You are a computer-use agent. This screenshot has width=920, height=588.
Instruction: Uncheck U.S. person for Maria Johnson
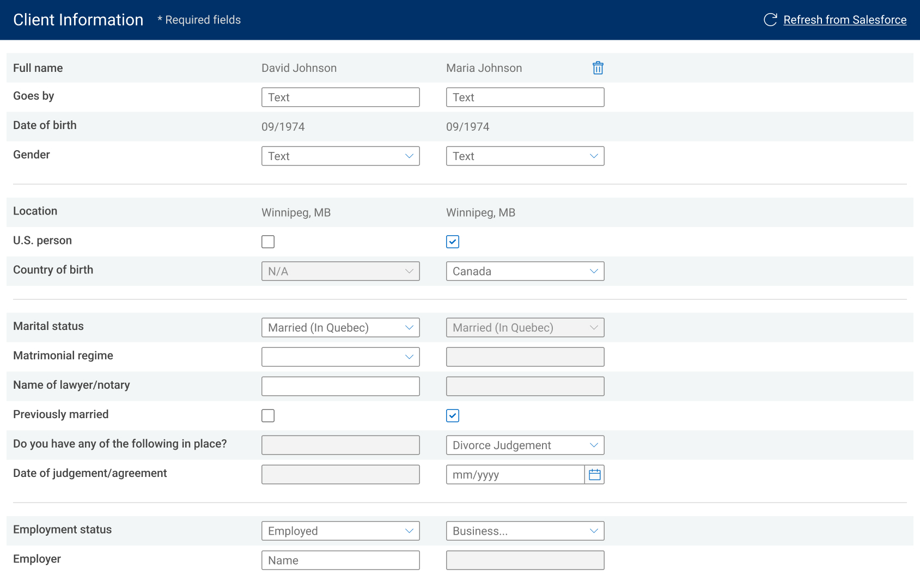tap(453, 242)
